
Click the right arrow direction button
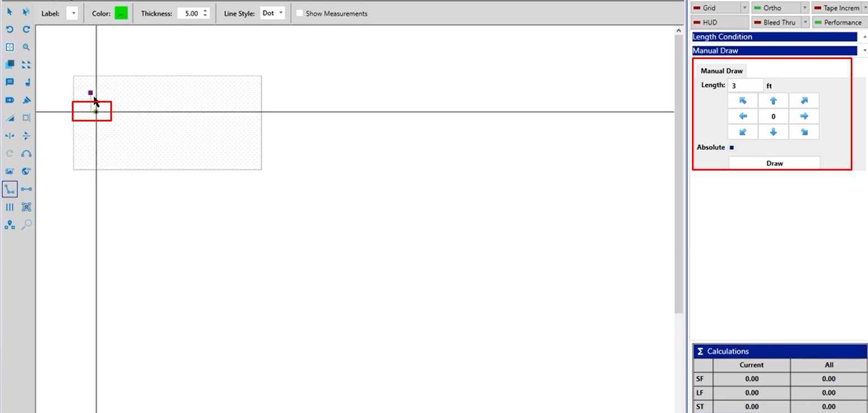804,116
